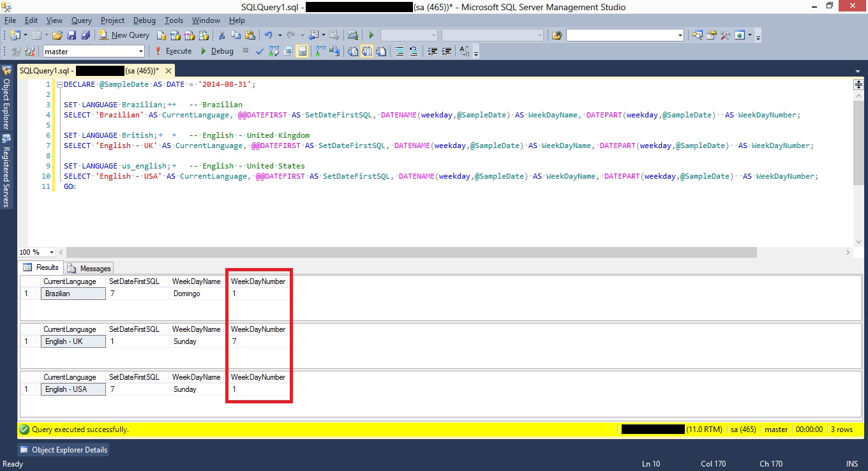Open a new Database Engine Query
The height and width of the screenshot is (471, 868).
(x=161, y=35)
